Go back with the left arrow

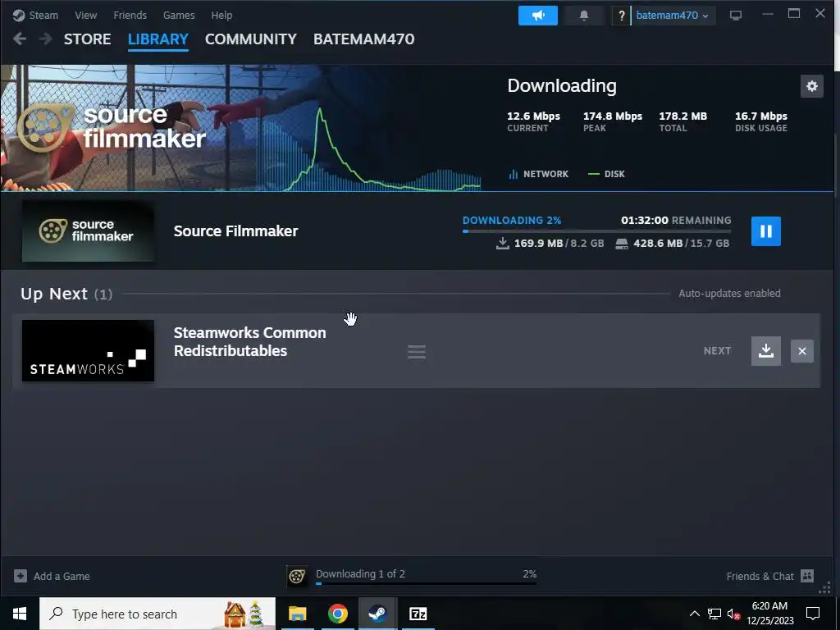click(20, 39)
